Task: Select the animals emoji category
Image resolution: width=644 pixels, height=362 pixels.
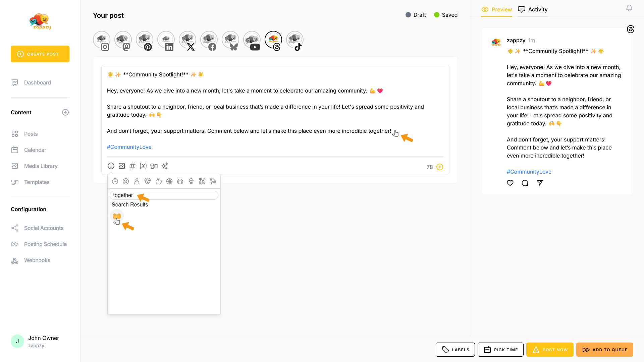Action: point(148,181)
